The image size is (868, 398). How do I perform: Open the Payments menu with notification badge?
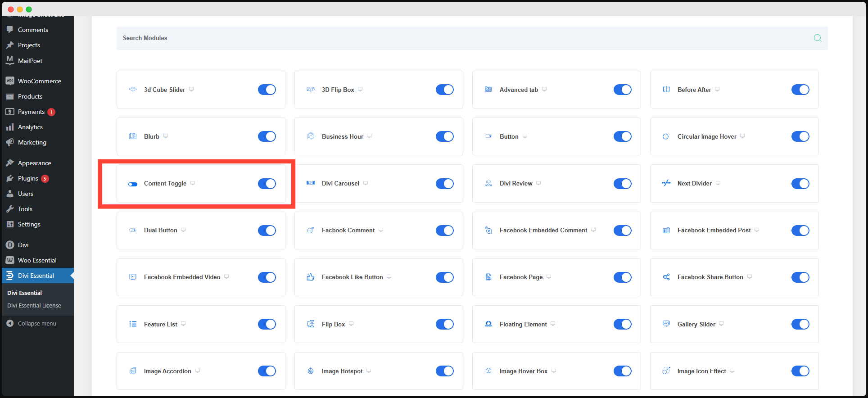click(38, 112)
